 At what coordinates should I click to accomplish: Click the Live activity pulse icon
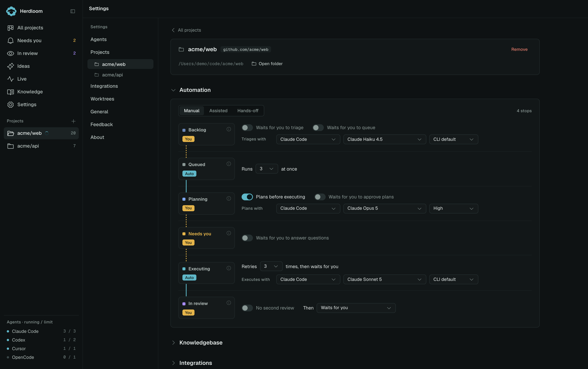point(11,79)
